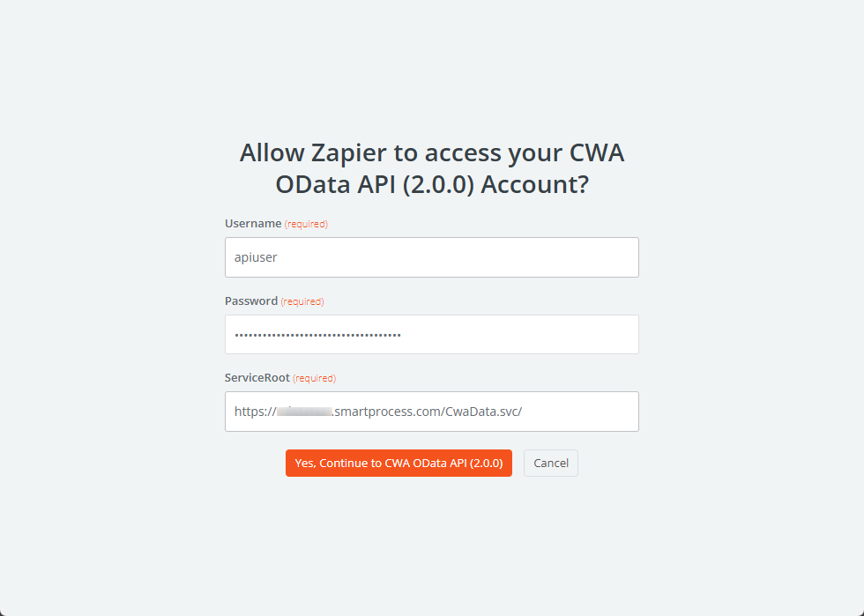Click the blurred subdomain in ServiceRoot URL

click(304, 412)
